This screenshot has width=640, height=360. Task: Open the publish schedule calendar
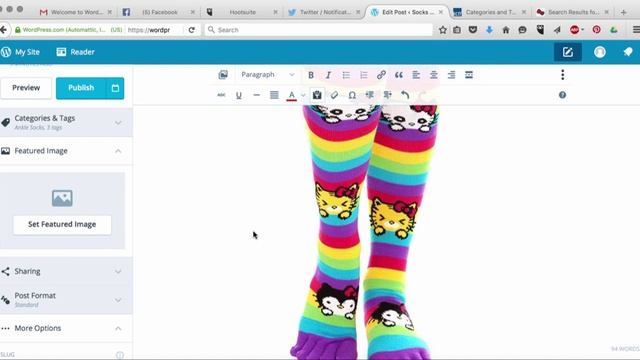[x=115, y=88]
